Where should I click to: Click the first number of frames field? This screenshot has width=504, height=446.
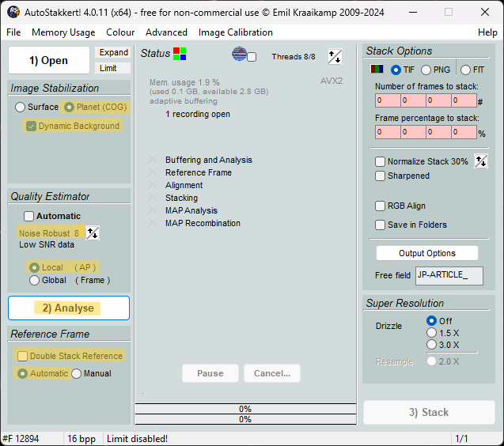(388, 100)
